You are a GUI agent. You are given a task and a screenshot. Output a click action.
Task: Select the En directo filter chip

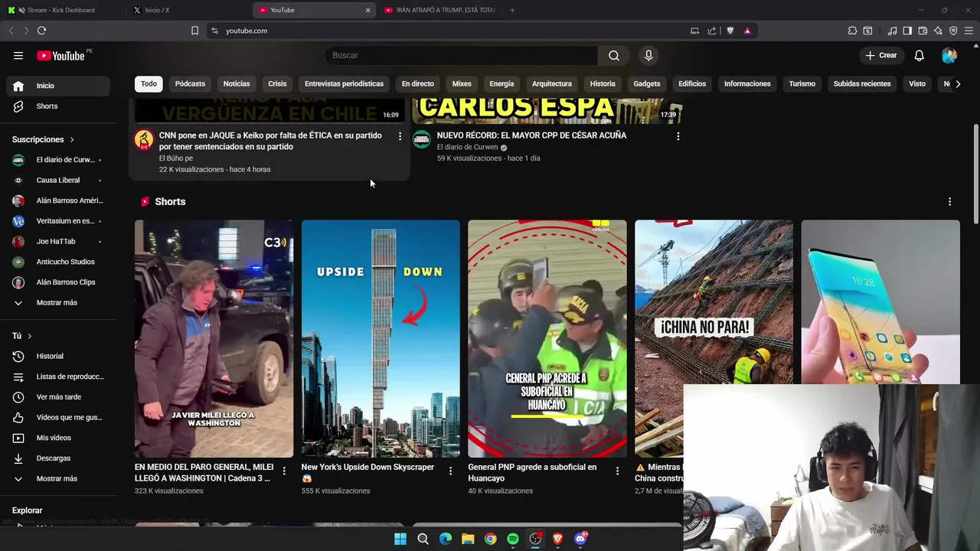[417, 83]
